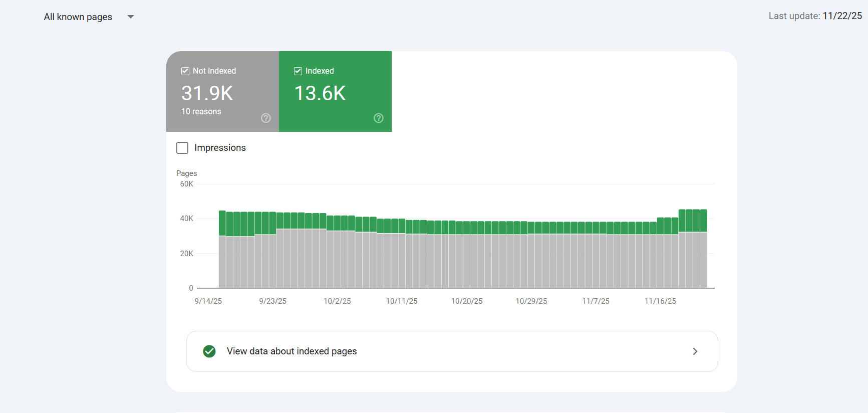Click the Last update 11/22/25 text
This screenshot has width=868, height=413.
pyautogui.click(x=815, y=16)
